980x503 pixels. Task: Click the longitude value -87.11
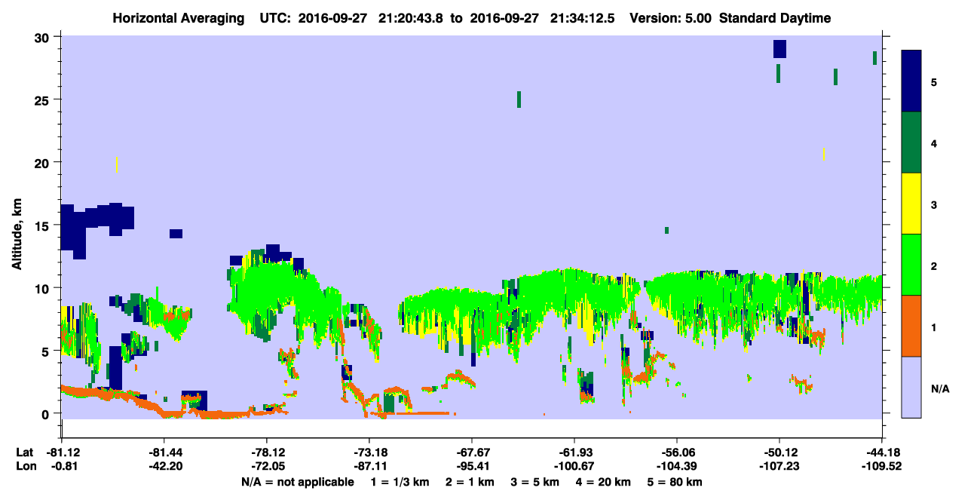pos(369,465)
